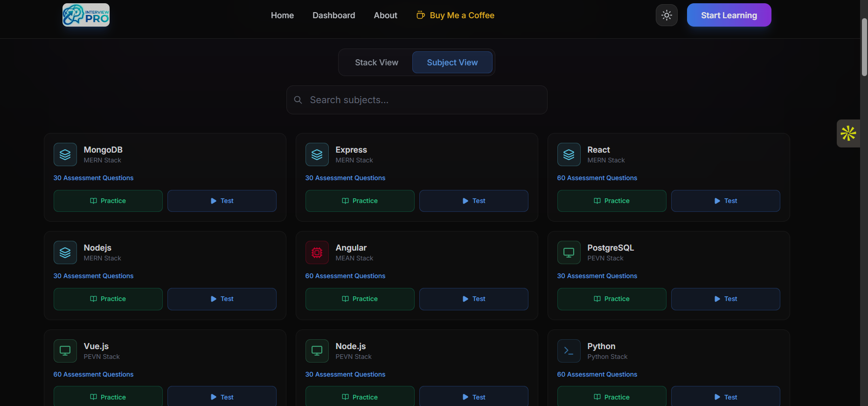Click the Nodejs MERN stack layers icon
Screen dimensions: 868x406
click(x=65, y=252)
